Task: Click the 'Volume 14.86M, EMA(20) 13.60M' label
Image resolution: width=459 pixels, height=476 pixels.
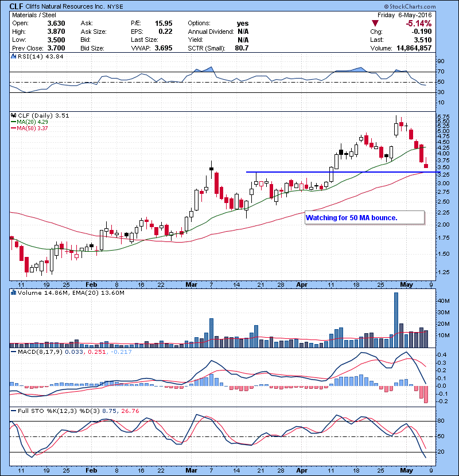Action: click(71, 292)
